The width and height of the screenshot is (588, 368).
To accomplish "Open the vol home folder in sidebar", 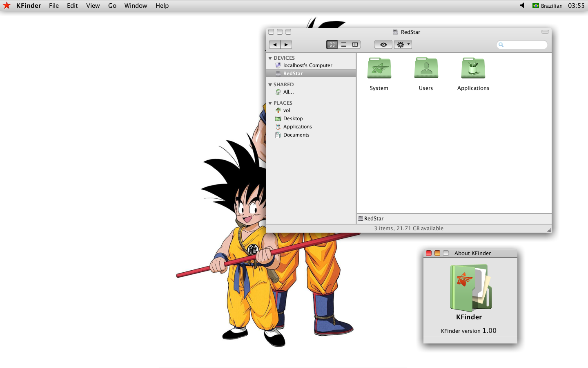I will tap(311, 110).
